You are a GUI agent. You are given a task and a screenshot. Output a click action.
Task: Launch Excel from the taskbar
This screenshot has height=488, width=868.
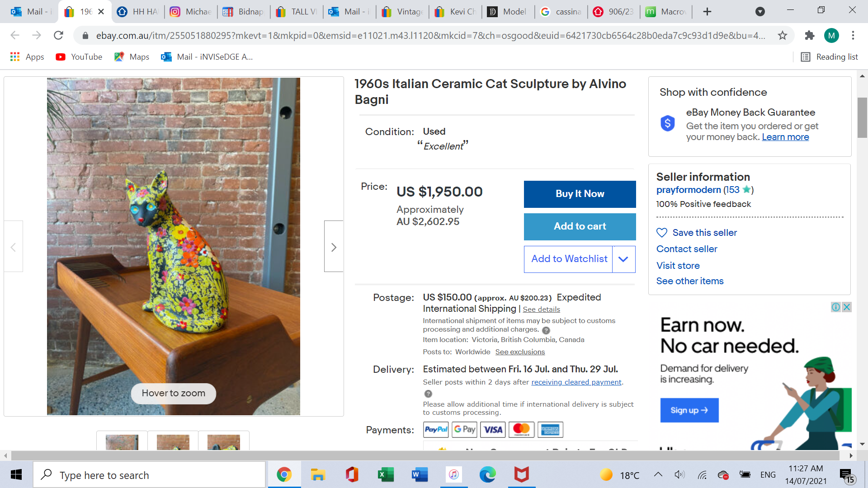click(x=385, y=475)
